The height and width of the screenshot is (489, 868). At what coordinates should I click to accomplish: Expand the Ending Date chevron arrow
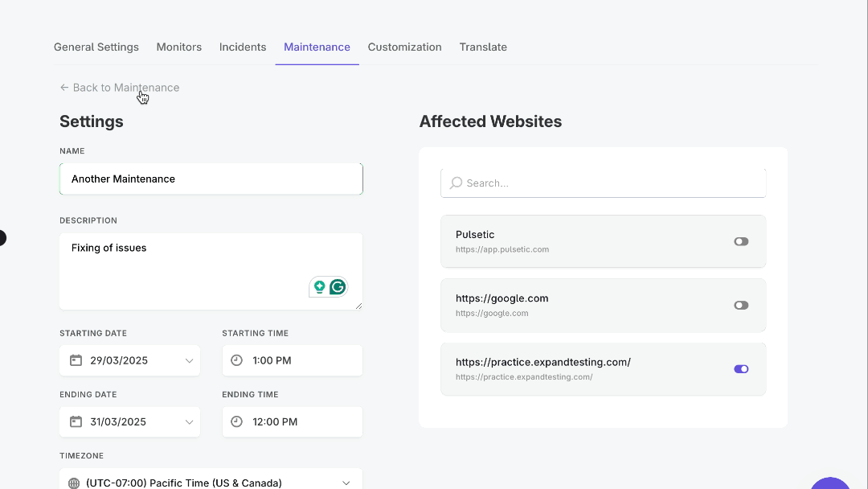coord(189,422)
